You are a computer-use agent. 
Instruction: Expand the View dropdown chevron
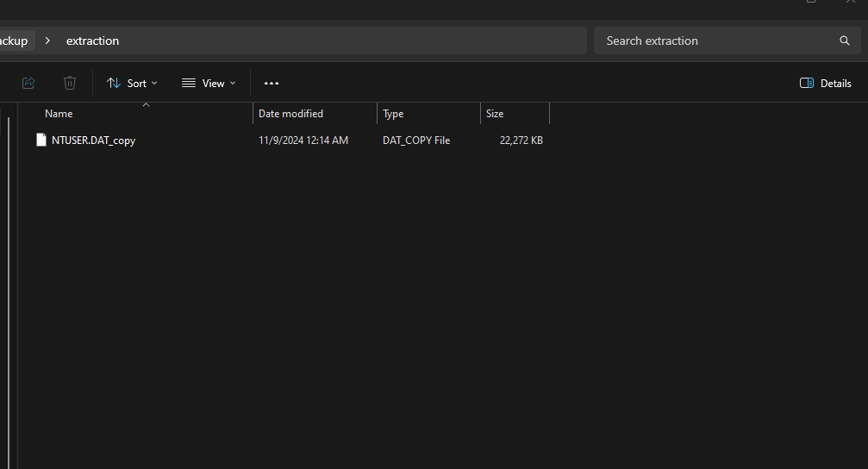(x=233, y=83)
